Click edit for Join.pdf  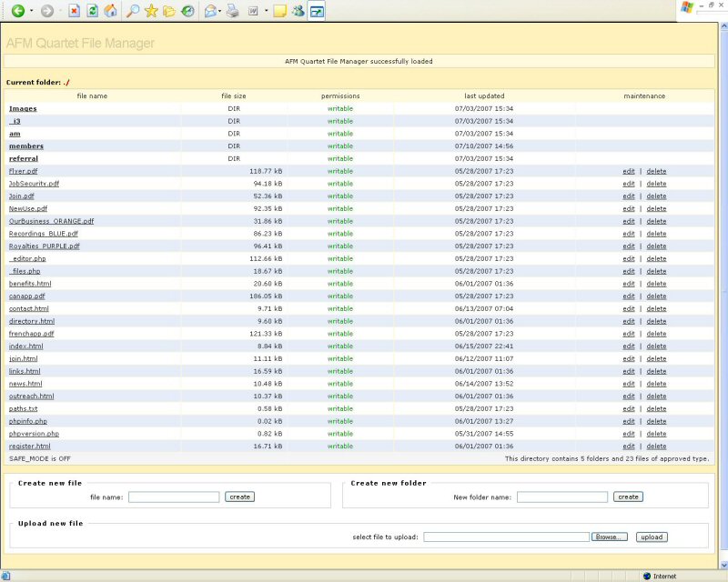point(629,196)
